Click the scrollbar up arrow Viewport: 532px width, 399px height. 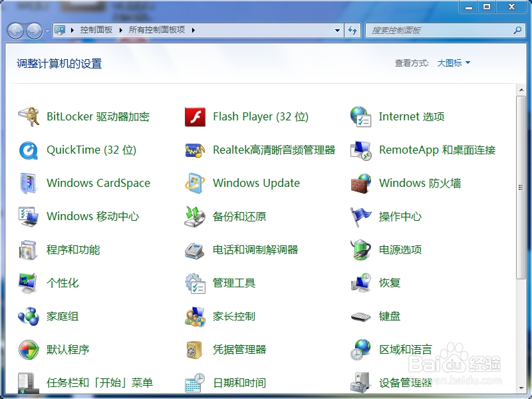coord(521,90)
